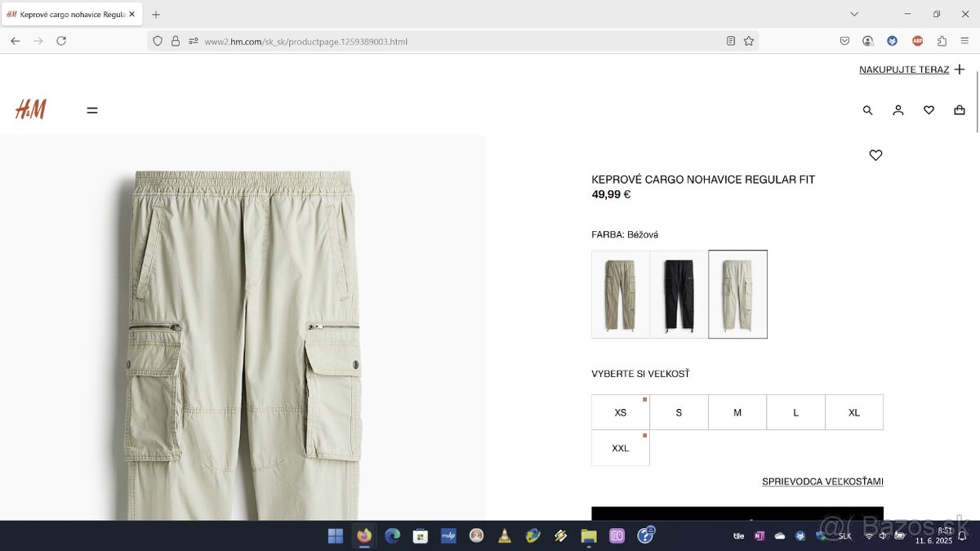The width and height of the screenshot is (980, 551).
Task: Bookmark page with star icon
Action: coord(748,41)
